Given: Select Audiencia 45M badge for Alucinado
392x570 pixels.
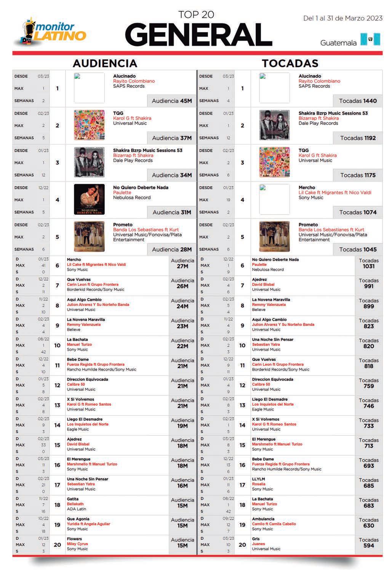Looking at the screenshot, I should coord(172,101).
